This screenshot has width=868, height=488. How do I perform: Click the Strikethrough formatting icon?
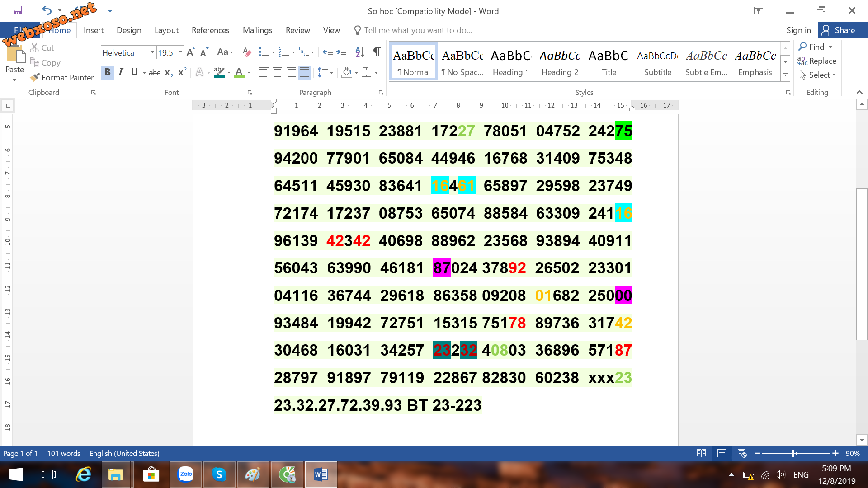pos(153,73)
